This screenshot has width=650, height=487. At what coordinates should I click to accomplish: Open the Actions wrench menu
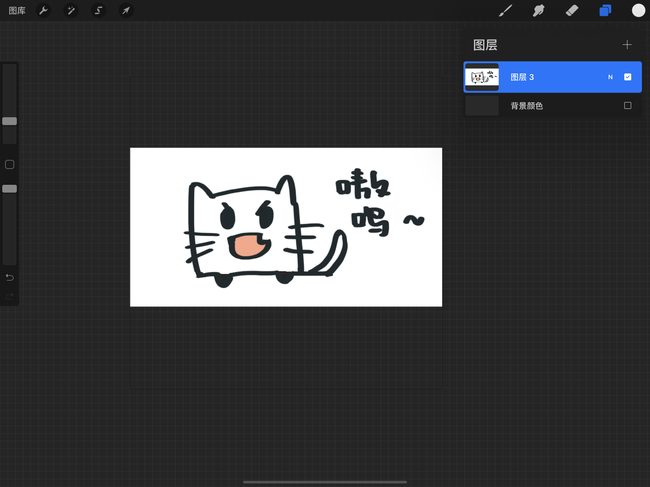coord(43,10)
